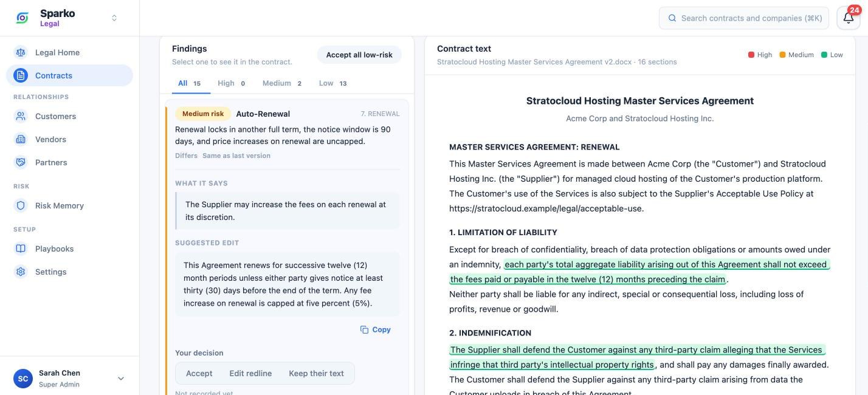Click Stratocloud Hosting Master Services Agreement title
868x395 pixels.
640,101
